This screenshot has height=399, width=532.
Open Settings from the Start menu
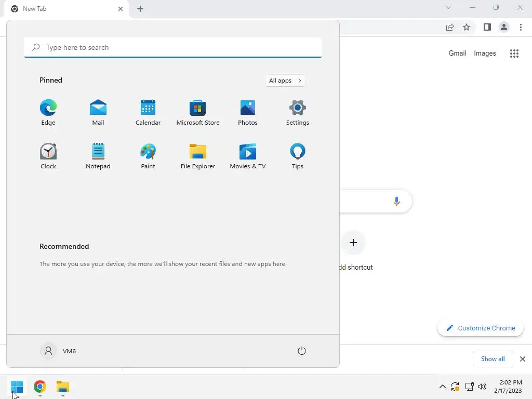(298, 113)
